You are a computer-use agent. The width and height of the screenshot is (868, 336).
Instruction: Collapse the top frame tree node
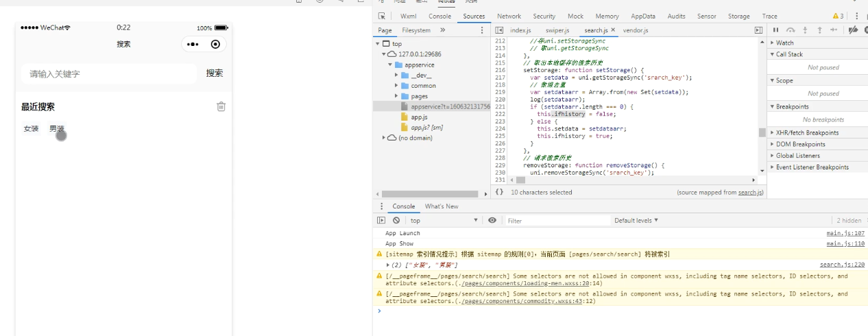[x=378, y=44]
